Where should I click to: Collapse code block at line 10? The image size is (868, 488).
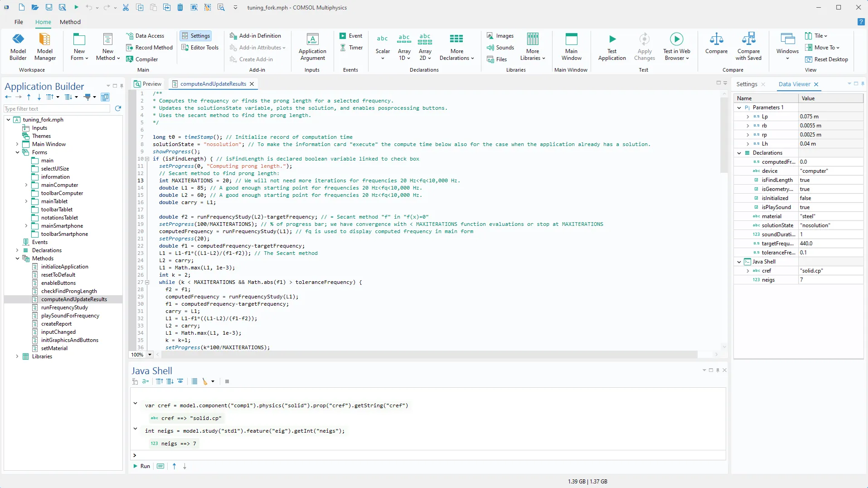pos(147,159)
